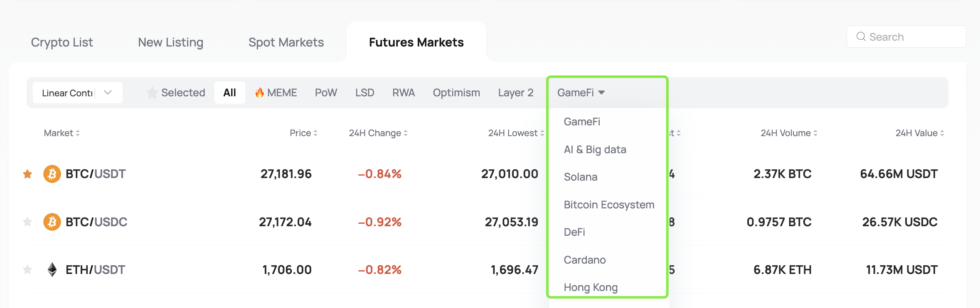Sort by 24H Change arrows
The image size is (980, 308).
406,133
